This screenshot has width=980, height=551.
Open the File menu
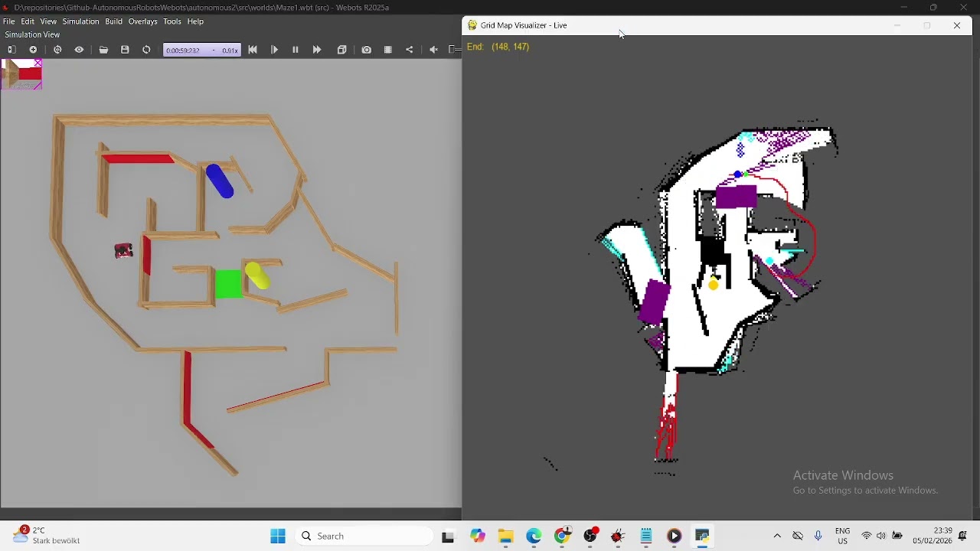9,21
